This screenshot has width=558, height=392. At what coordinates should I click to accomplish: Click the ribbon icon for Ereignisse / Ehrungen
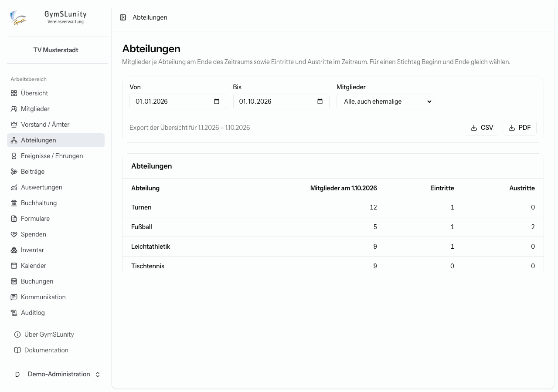coord(14,156)
